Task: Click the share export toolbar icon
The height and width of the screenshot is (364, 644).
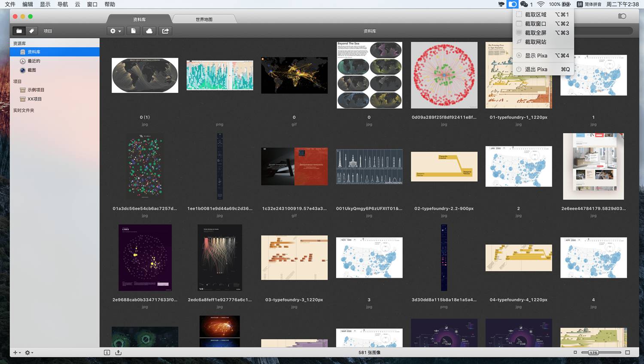Action: (x=165, y=31)
